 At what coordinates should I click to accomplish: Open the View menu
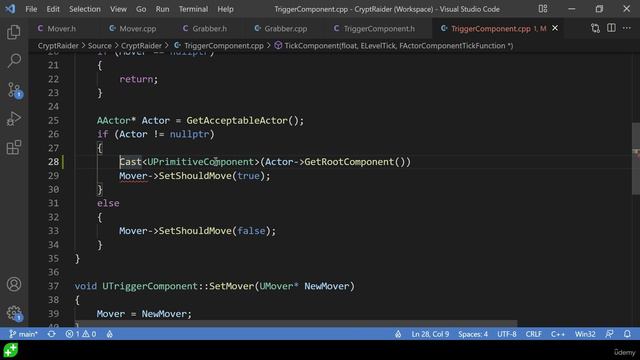point(118,9)
